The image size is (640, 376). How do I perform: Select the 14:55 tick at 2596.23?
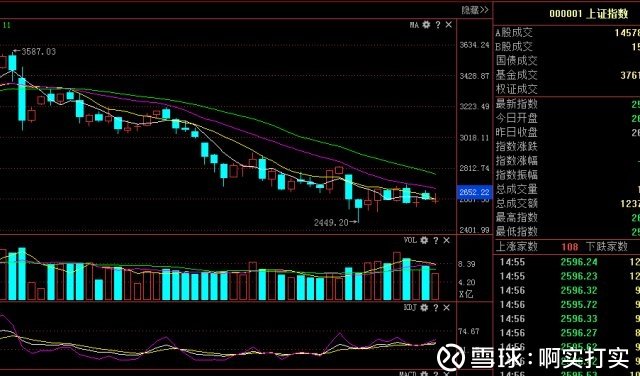click(x=567, y=276)
